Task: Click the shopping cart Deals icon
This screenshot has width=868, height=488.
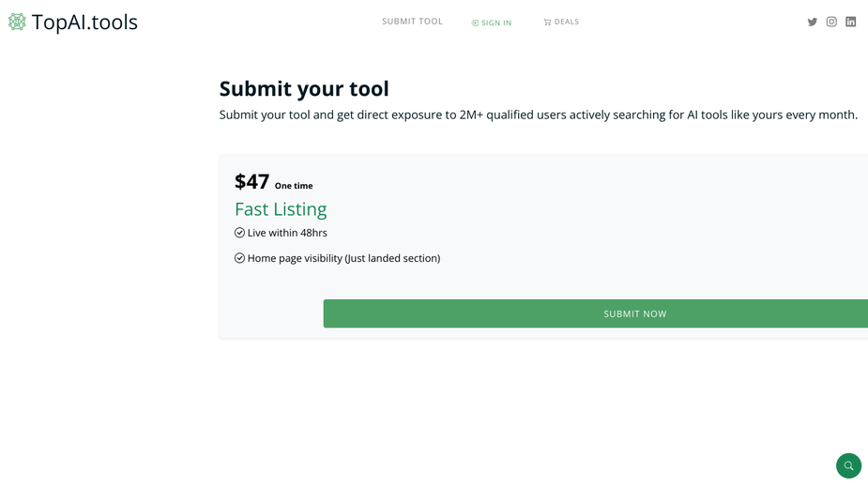Action: click(547, 23)
